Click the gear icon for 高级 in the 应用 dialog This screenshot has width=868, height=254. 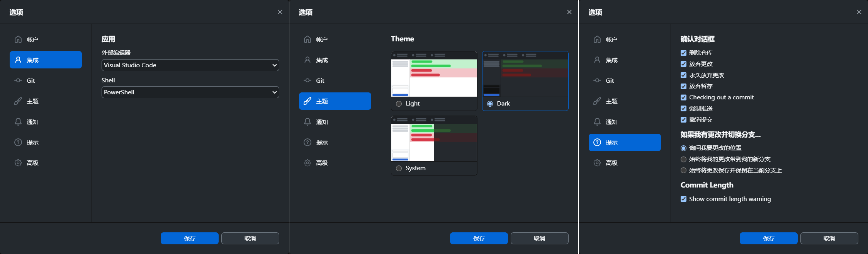[x=18, y=163]
